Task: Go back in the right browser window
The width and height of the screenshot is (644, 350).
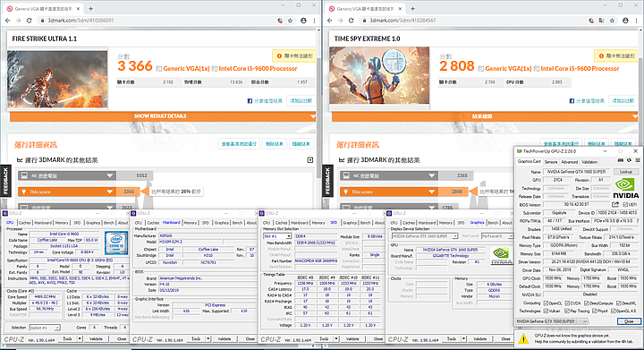Action: pyautogui.click(x=329, y=20)
